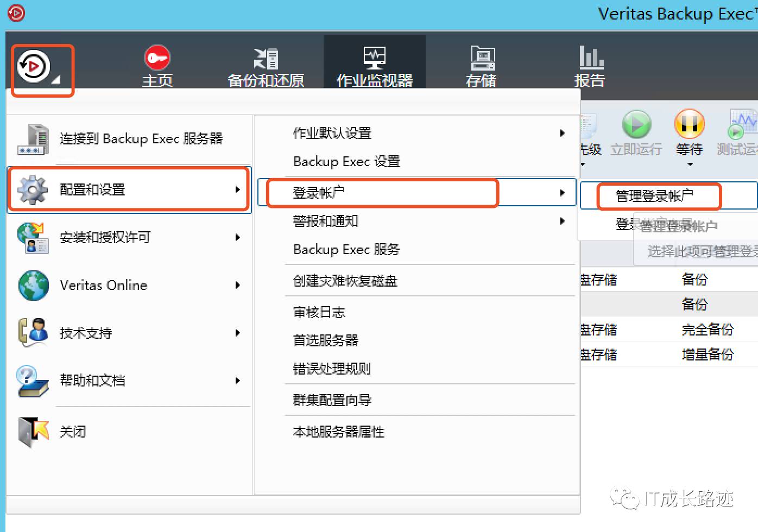Open the 帮助和文档 menu item
Viewport: 758px width, 532px height.
click(x=129, y=381)
